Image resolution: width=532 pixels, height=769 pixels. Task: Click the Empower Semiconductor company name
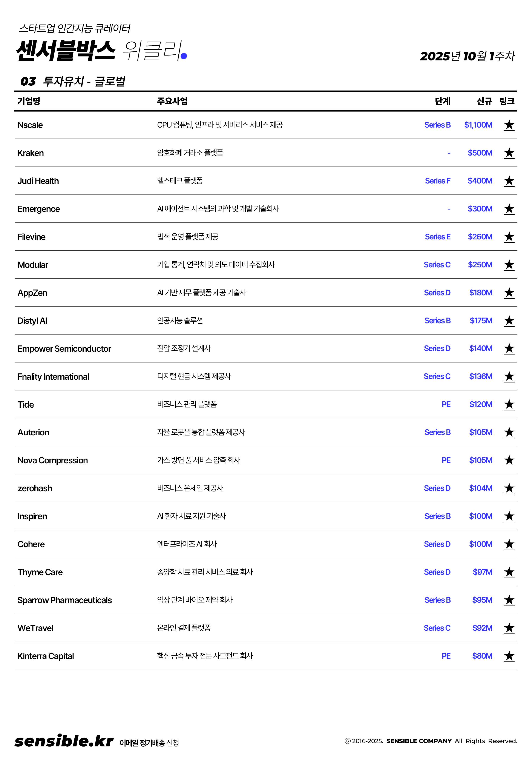[64, 349]
